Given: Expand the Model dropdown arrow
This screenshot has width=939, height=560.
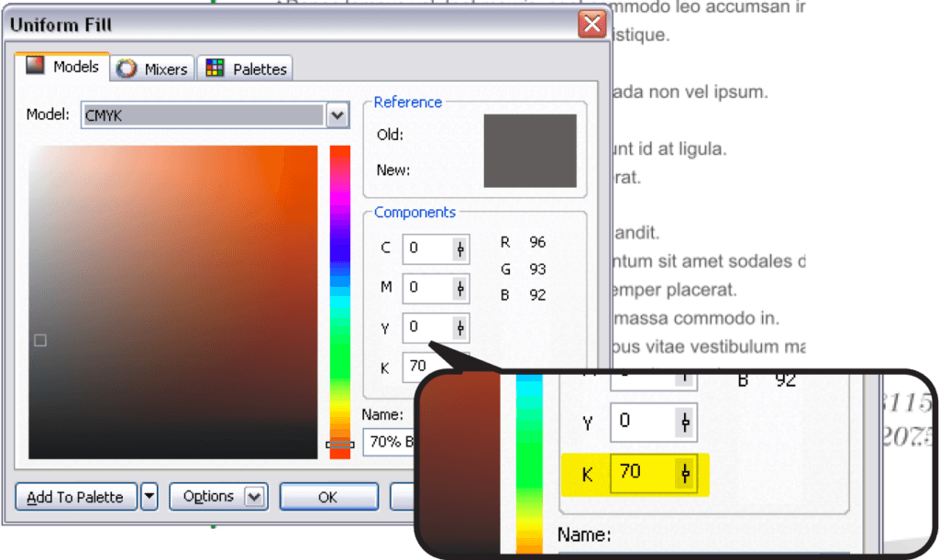Looking at the screenshot, I should (x=337, y=115).
